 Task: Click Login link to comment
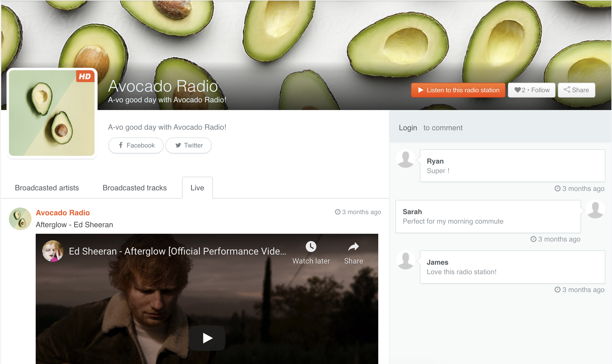point(408,128)
